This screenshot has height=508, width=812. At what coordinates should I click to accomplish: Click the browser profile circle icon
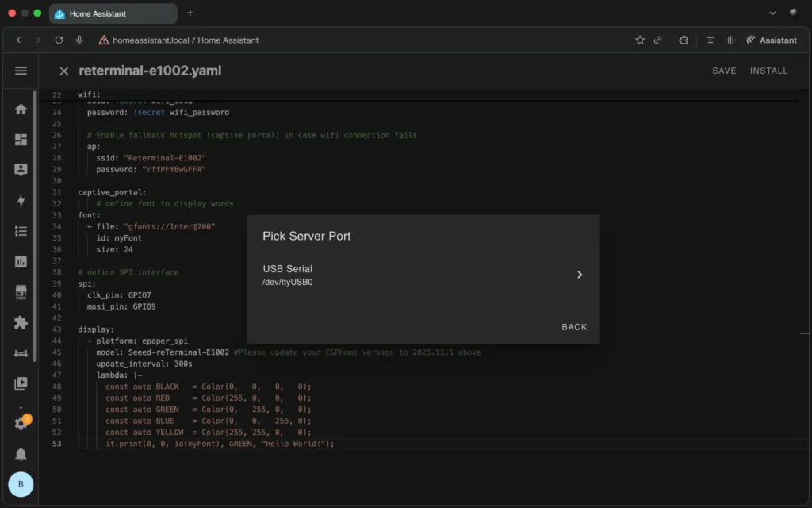(x=793, y=13)
